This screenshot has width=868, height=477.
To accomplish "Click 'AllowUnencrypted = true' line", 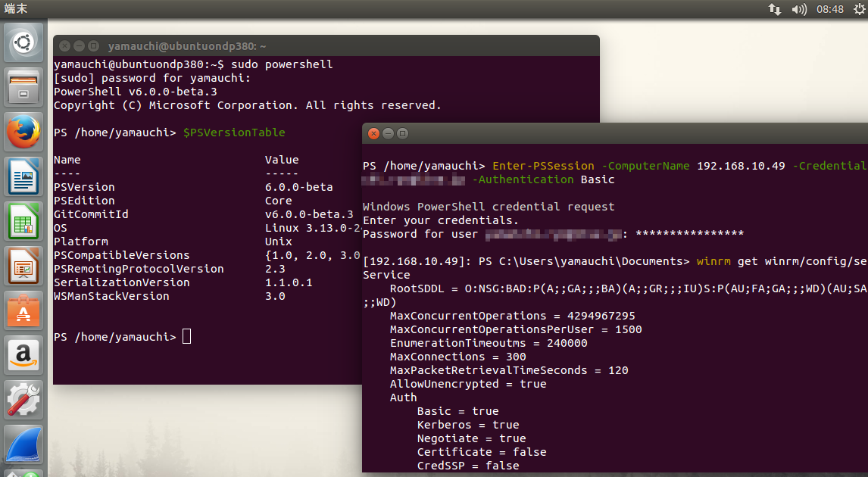I will 468,383.
